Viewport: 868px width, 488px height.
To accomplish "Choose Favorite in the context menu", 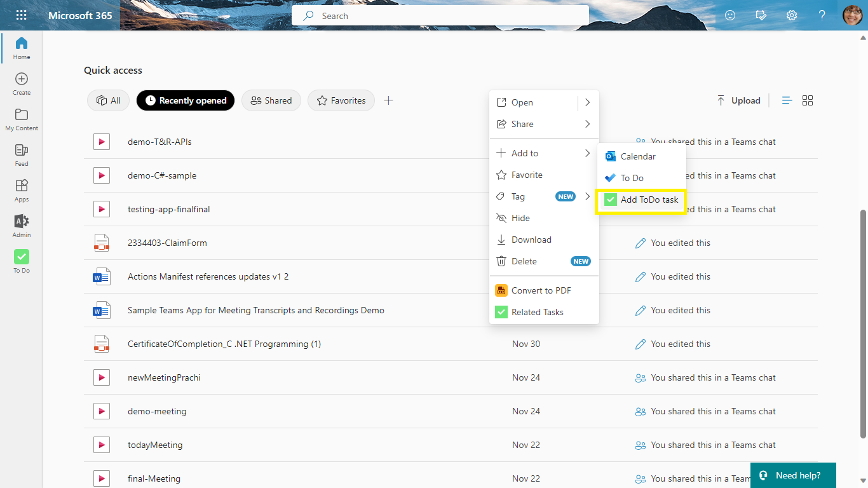I will tap(544, 175).
